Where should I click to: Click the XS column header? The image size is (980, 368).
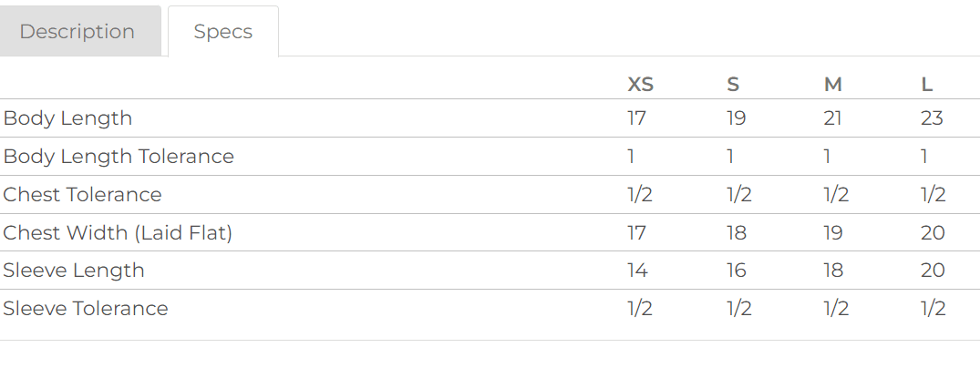click(641, 85)
